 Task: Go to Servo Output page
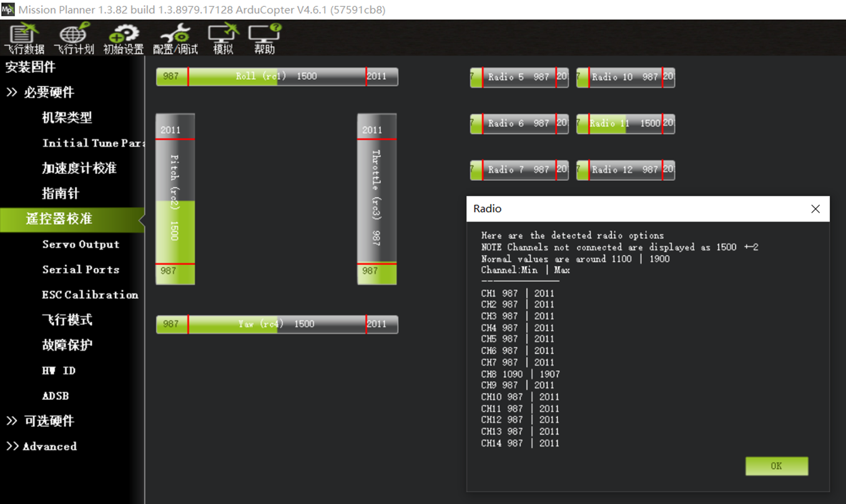81,245
